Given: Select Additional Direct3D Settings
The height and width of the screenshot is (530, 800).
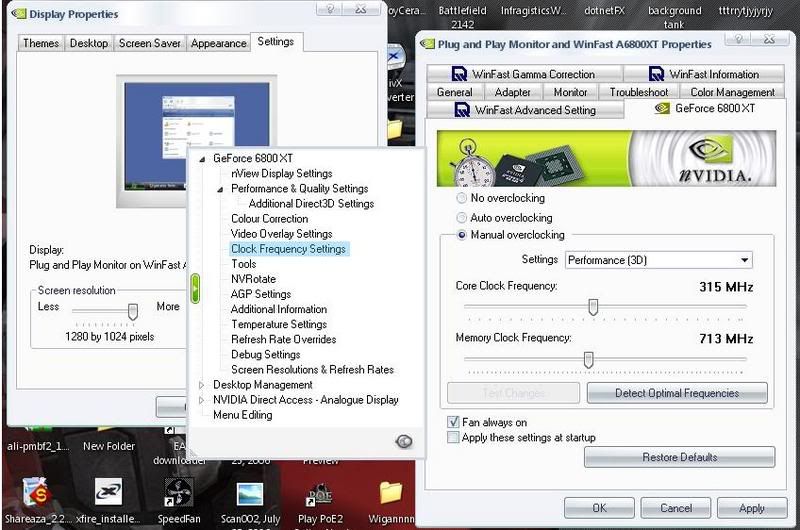Looking at the screenshot, I should click(311, 204).
